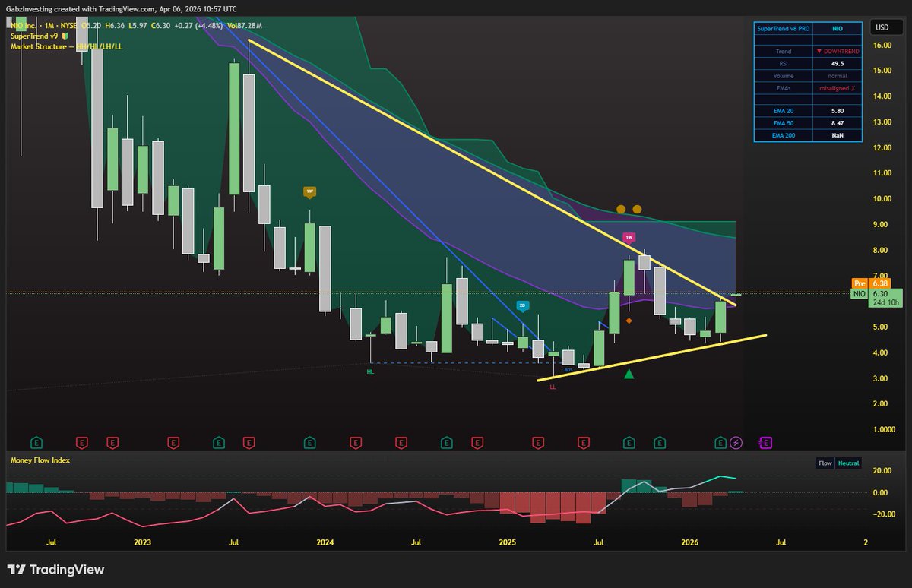The image size is (912, 588).
Task: Select the Market Structure indicator legend
Action: (67, 46)
